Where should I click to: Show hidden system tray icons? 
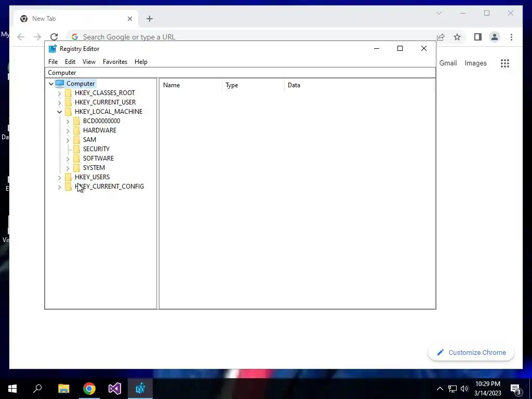(x=440, y=389)
